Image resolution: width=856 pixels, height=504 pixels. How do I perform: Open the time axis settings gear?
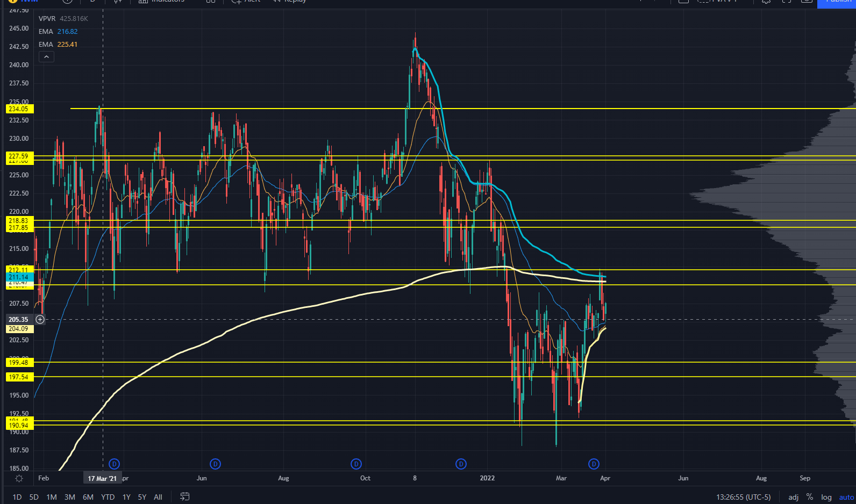(19, 478)
